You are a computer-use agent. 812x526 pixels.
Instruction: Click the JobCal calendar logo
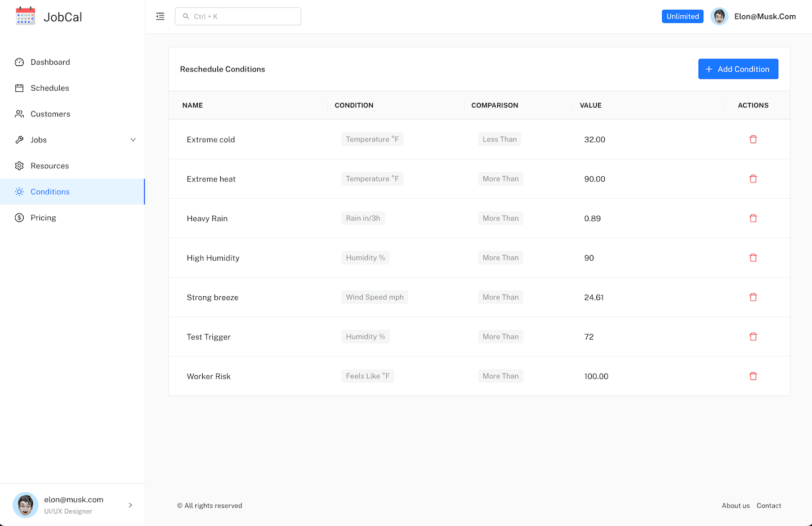point(25,16)
